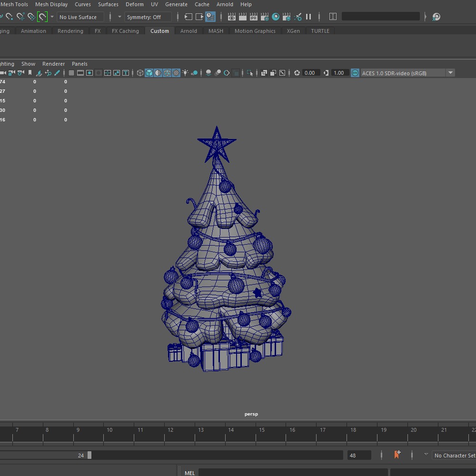Switch to the MASH shelf tab
Viewport: 476px width, 476px height.
click(216, 31)
